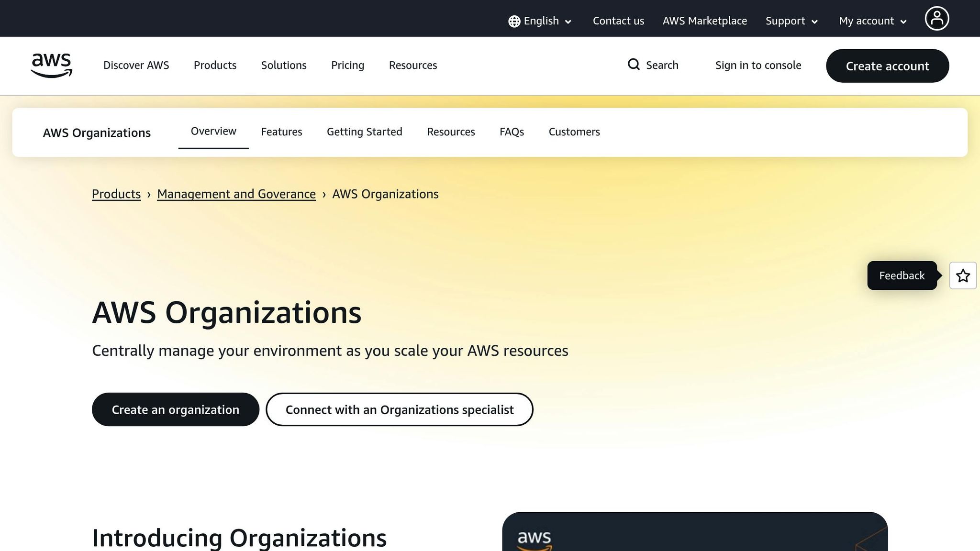Open the FAQs tab

point(512,132)
